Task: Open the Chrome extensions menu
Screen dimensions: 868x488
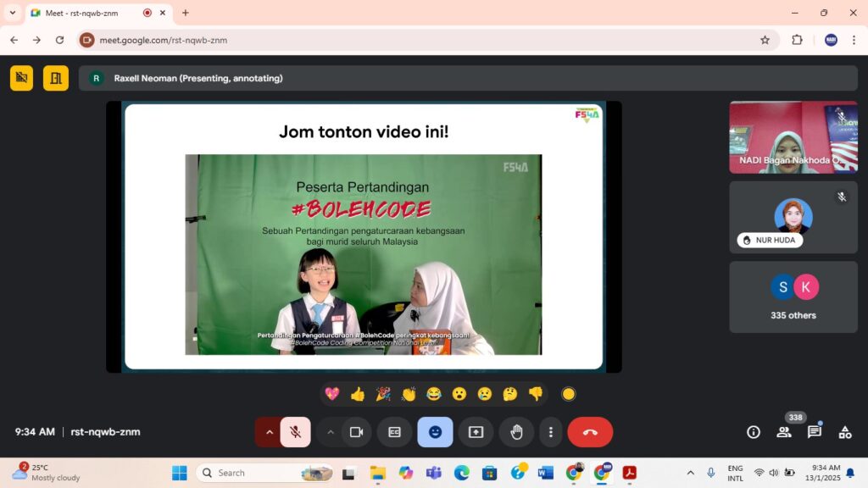Action: click(797, 40)
